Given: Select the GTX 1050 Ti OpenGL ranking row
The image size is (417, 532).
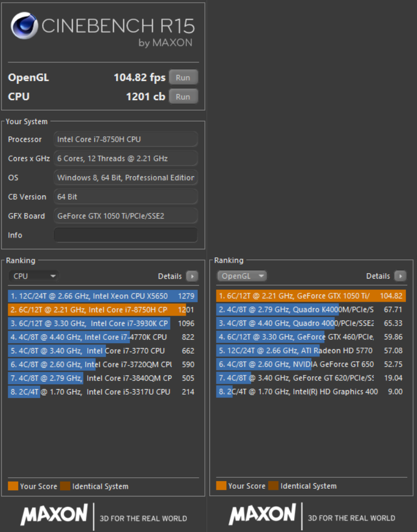Looking at the screenshot, I should pos(311,296).
